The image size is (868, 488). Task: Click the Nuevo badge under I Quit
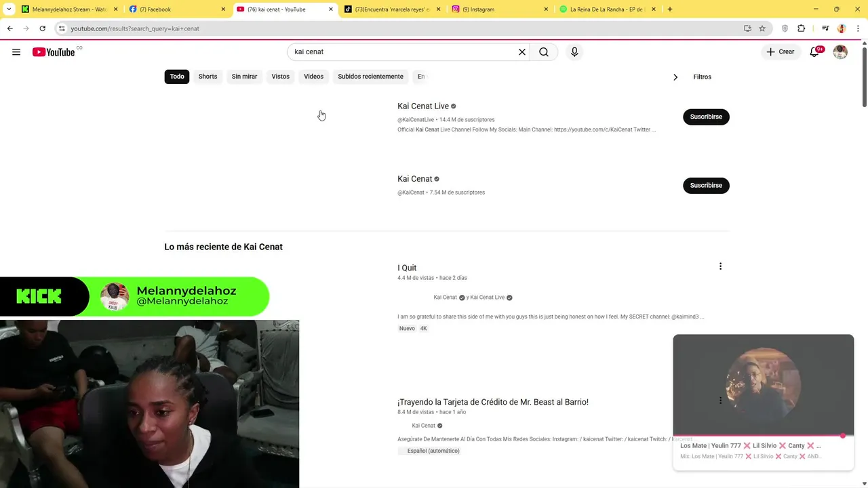point(407,329)
